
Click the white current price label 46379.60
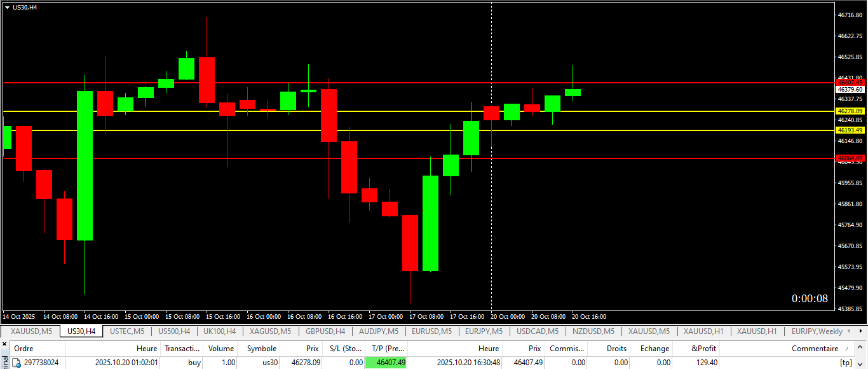[850, 90]
